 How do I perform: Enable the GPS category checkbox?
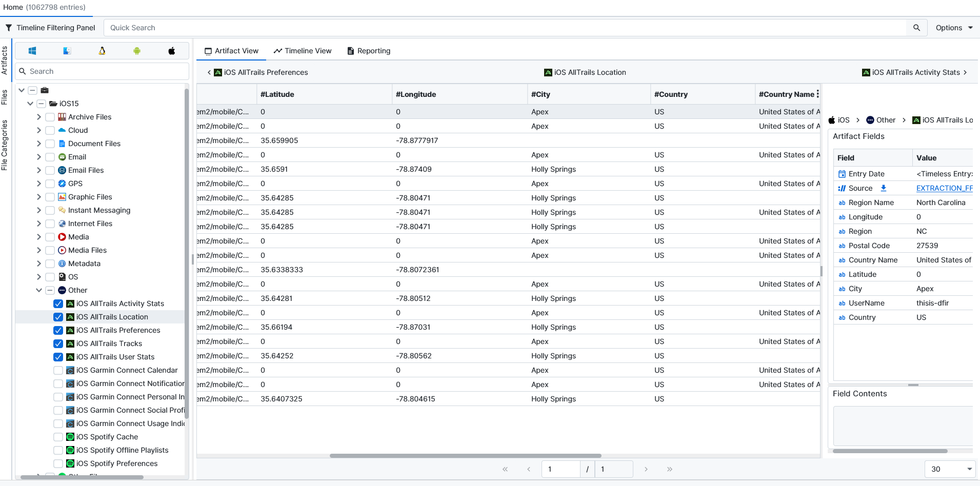(50, 184)
